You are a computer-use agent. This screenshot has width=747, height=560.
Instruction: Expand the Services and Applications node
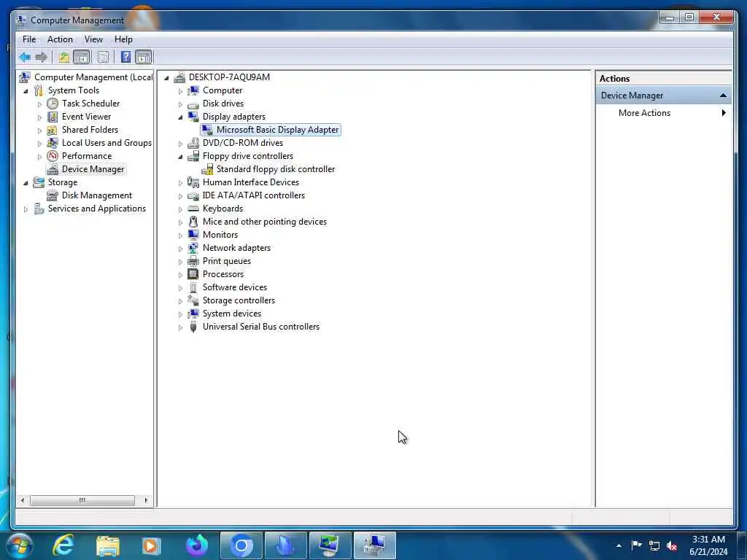26,209
